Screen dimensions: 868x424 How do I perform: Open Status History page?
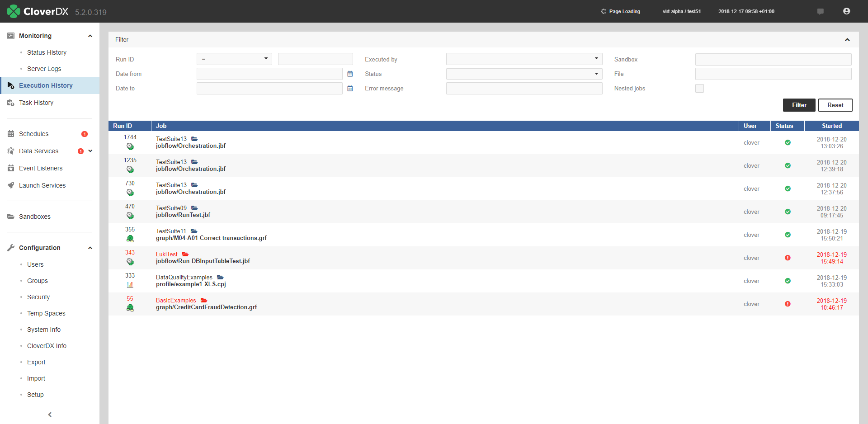click(47, 52)
